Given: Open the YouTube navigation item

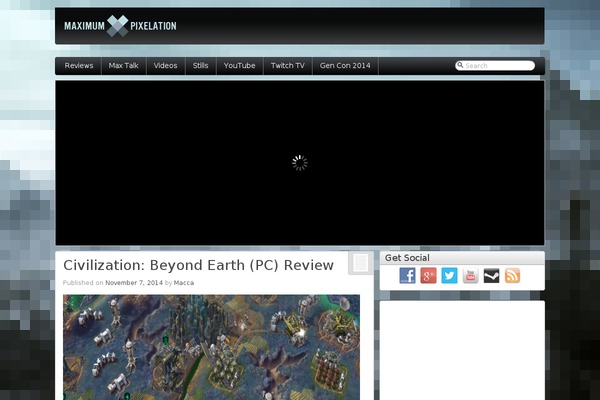Looking at the screenshot, I should click(x=240, y=66).
